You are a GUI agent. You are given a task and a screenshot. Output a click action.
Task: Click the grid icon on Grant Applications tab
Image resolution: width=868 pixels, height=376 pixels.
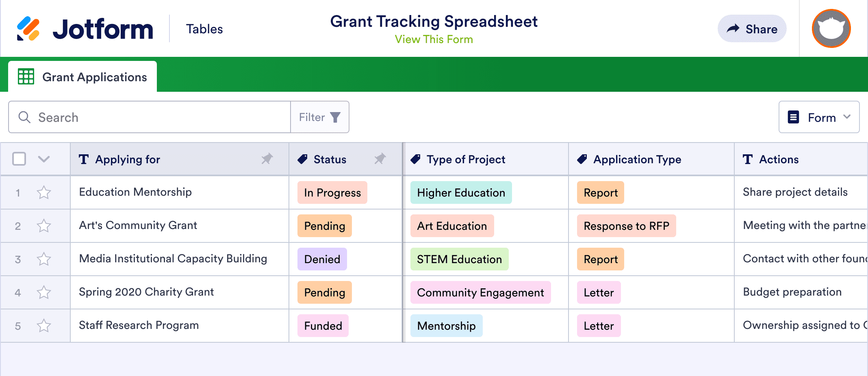(25, 76)
